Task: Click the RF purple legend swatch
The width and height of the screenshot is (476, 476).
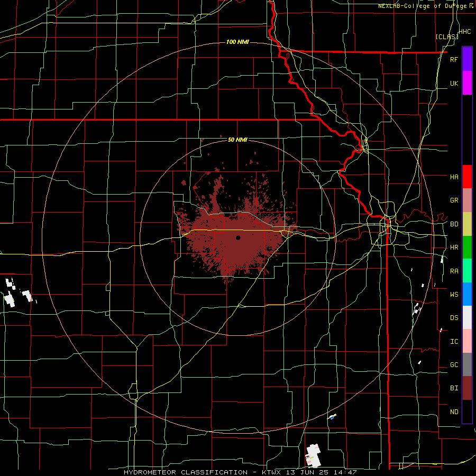Action: (x=467, y=59)
